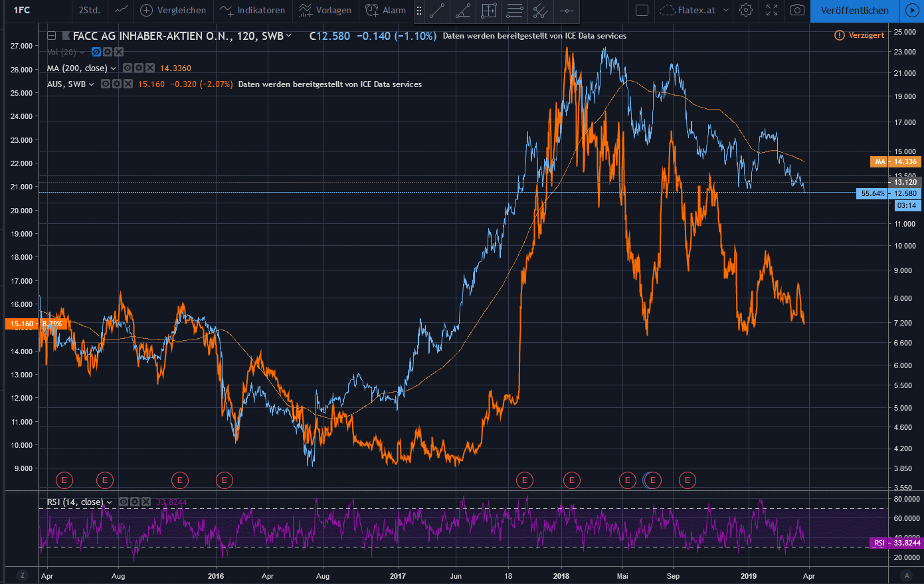Select the horizontal line tool
924x584 pixels.
tap(567, 11)
